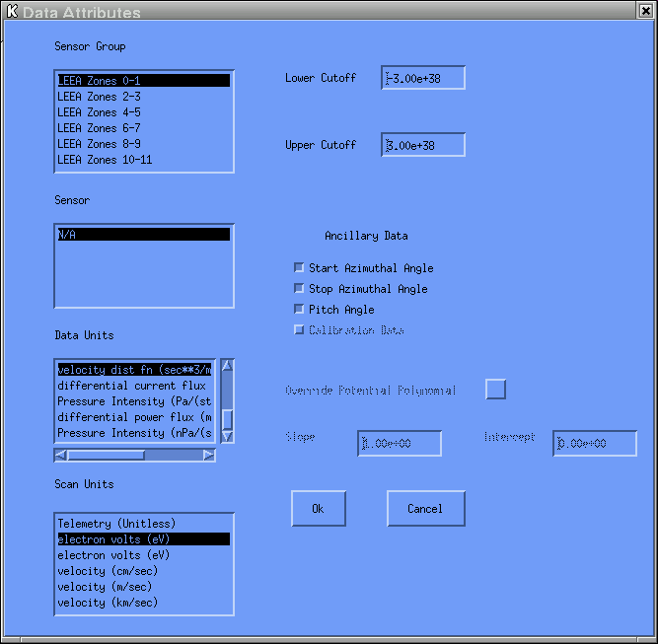Select highlighted electron volts (eV) scan unit
This screenshot has height=644, width=658.
click(143, 539)
